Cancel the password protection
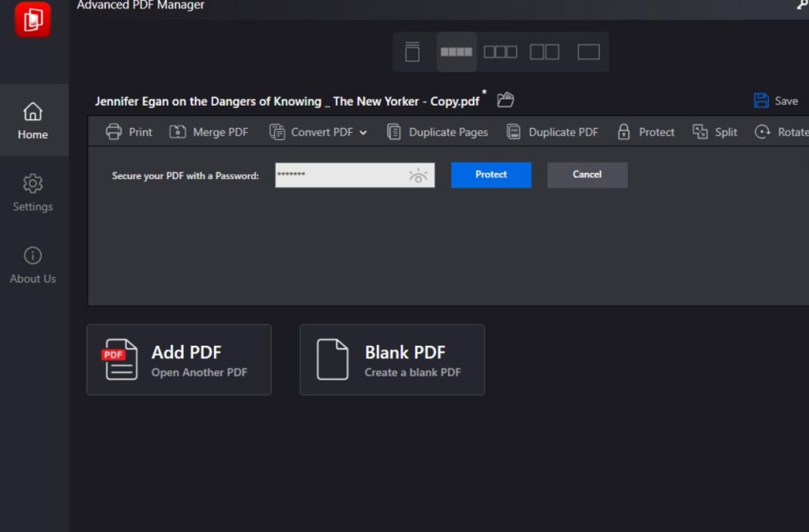The height and width of the screenshot is (532, 809). pos(587,174)
